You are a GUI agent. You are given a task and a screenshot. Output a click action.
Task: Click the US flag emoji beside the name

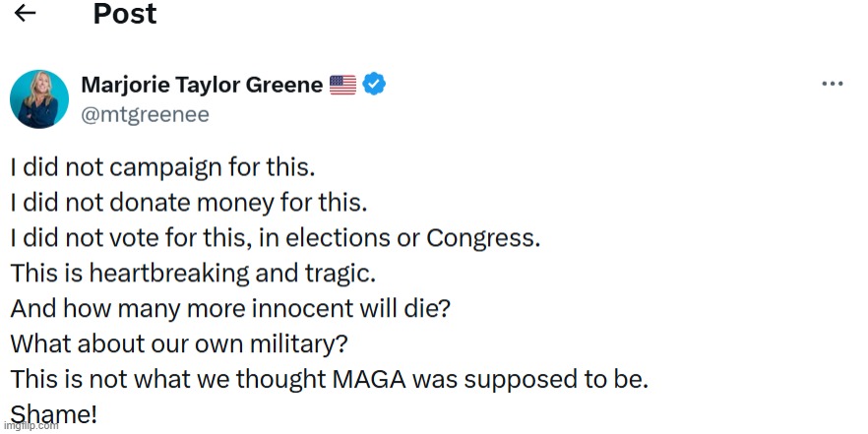click(x=342, y=86)
